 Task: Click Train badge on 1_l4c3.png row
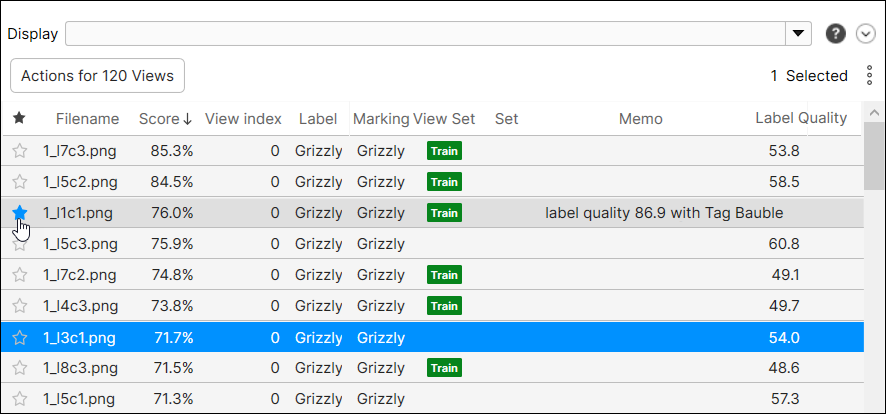[x=444, y=306]
